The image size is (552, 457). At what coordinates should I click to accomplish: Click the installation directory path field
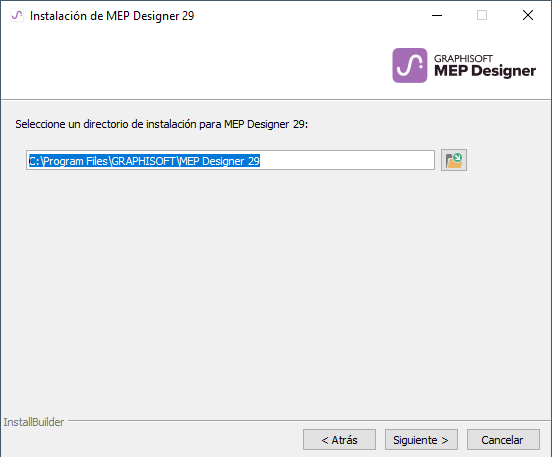(230, 160)
